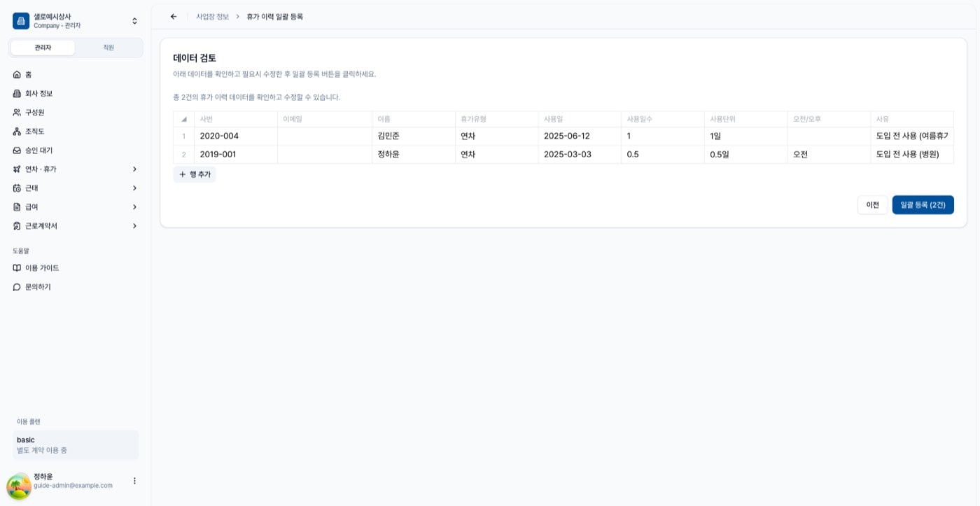This screenshot has width=980, height=506.
Task: Expand the 연차 · 휴가 submenu chevron
Action: click(x=134, y=169)
